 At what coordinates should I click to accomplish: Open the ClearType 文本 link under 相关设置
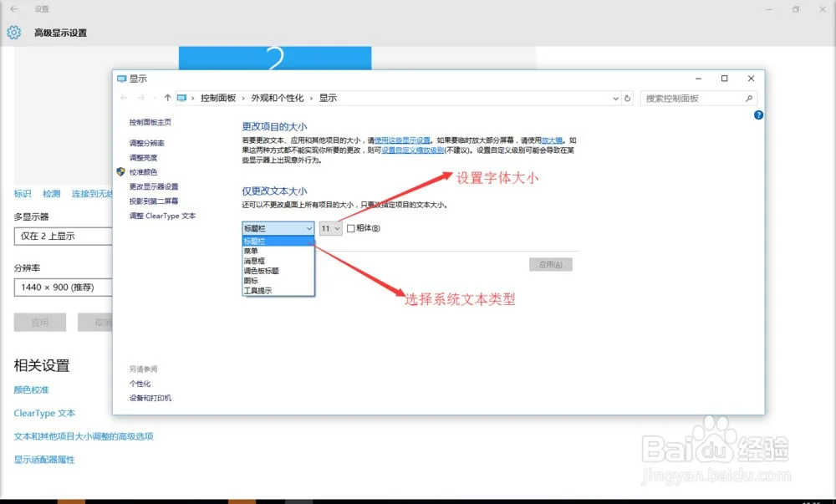point(43,412)
